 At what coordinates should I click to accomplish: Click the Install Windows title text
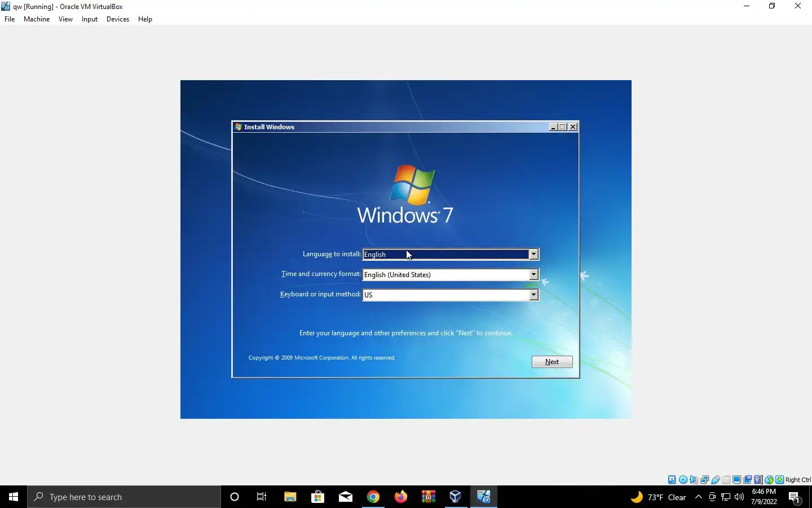coord(269,127)
